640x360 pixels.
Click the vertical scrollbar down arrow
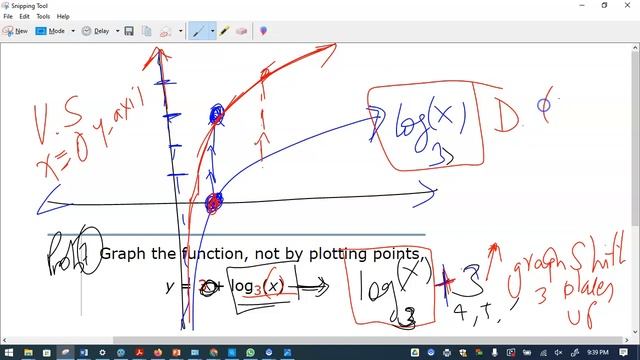636,332
